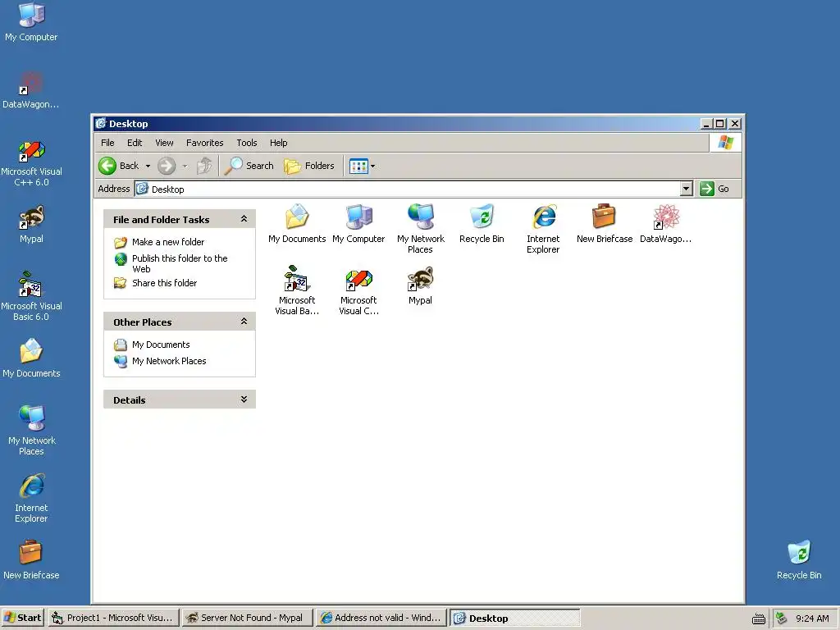Screen dimensions: 840x630
Task: Click the Up folder toolbar icon
Action: click(x=204, y=166)
